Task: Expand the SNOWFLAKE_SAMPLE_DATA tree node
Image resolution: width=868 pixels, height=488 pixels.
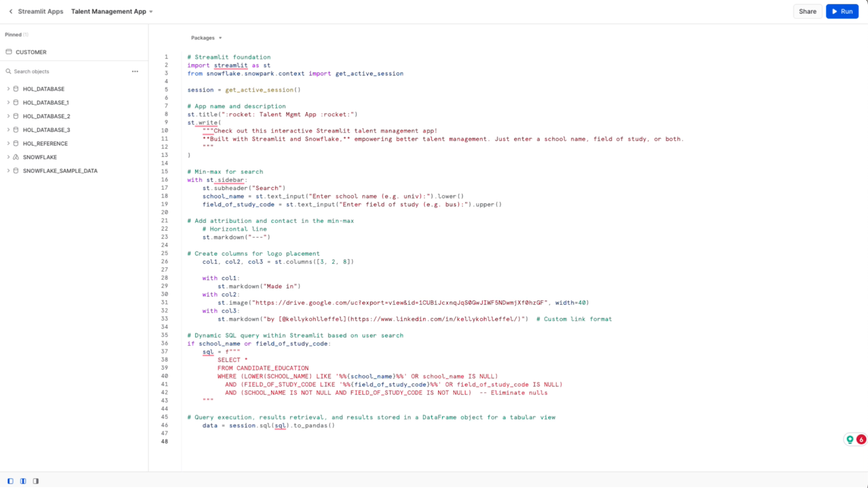Action: pos(8,170)
